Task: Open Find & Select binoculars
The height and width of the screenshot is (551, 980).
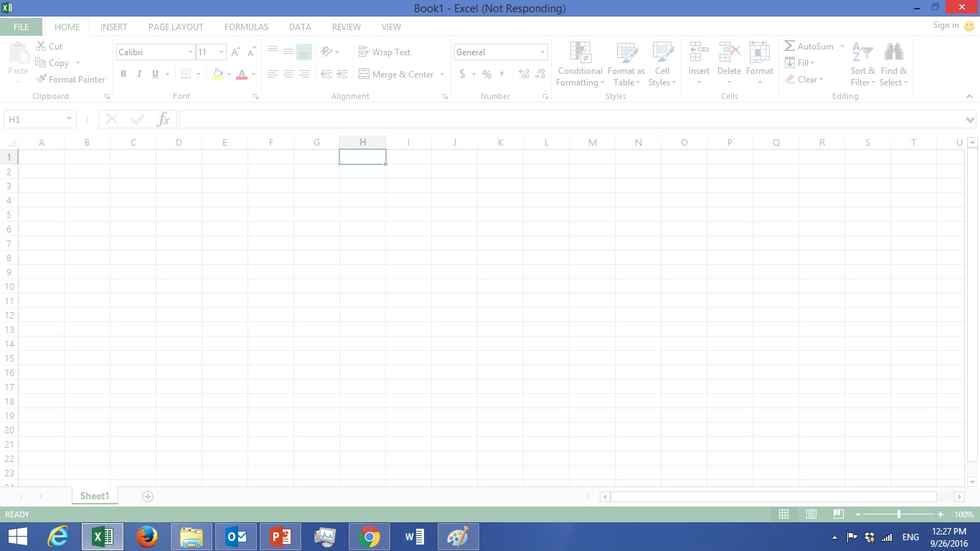Action: tap(894, 64)
